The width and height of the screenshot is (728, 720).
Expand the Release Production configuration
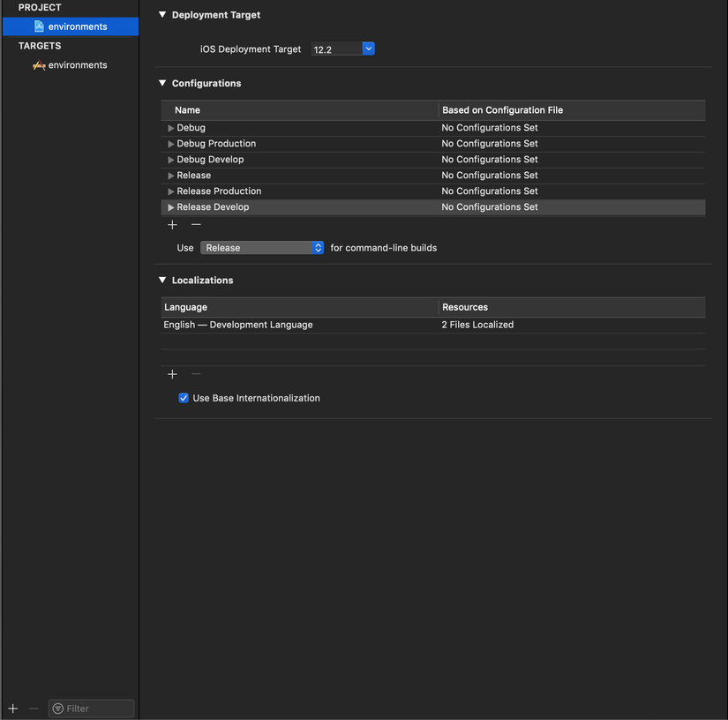point(170,191)
